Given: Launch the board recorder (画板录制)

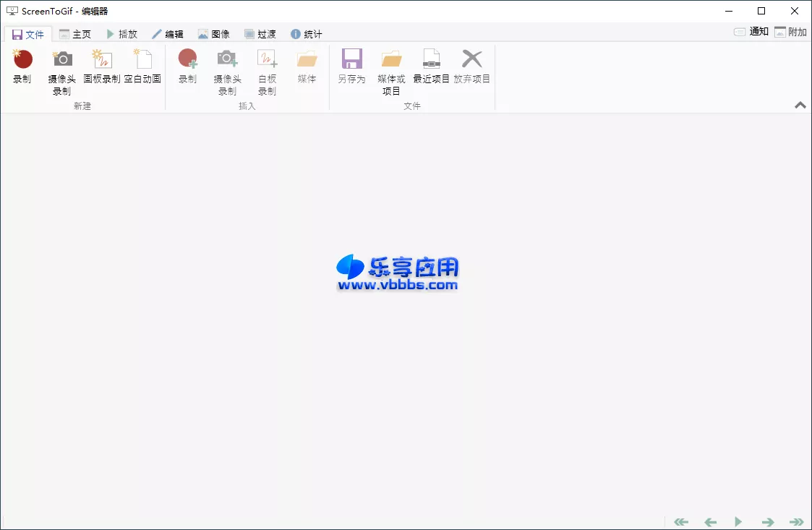Looking at the screenshot, I should pyautogui.click(x=102, y=70).
